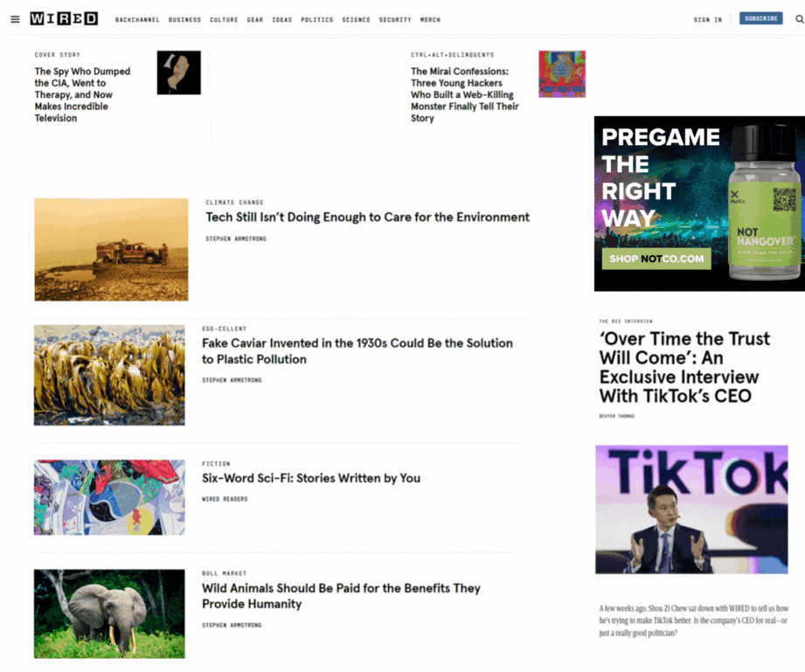Image resolution: width=805 pixels, height=672 pixels.
Task: Open 'The Spy Who Dumped the CIA' story
Action: tap(83, 94)
